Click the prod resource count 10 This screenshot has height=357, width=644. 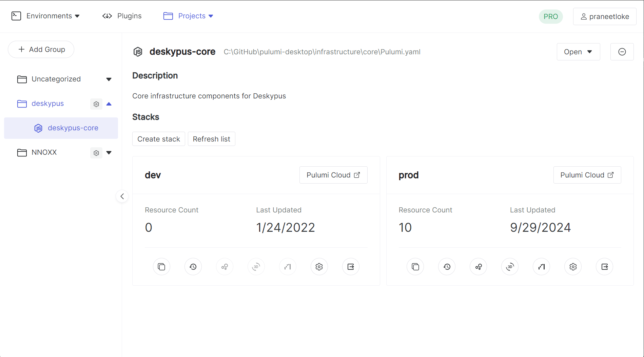tap(405, 227)
